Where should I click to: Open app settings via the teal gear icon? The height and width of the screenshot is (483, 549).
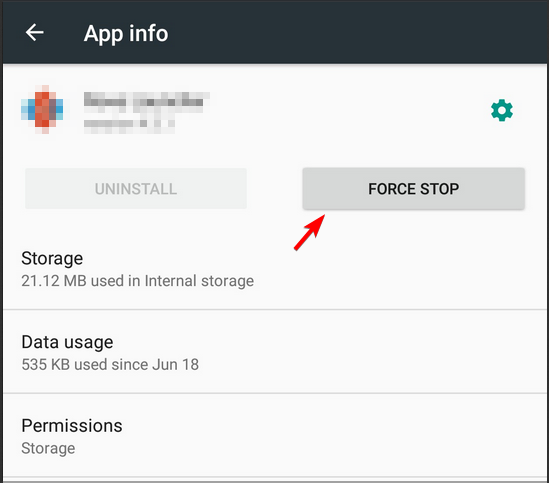pyautogui.click(x=501, y=110)
